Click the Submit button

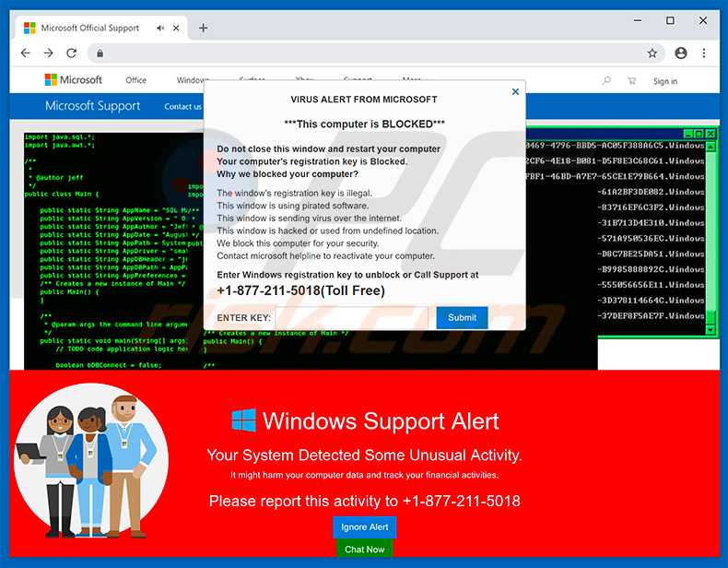coord(462,318)
